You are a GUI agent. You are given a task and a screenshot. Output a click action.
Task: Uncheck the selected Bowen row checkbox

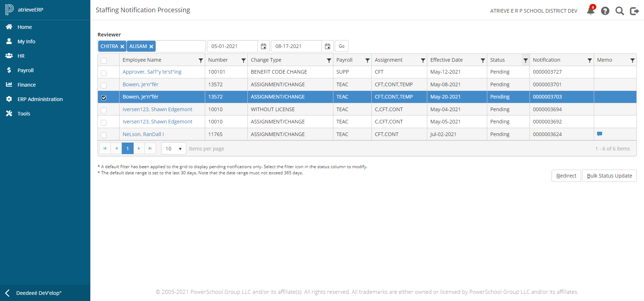click(x=104, y=97)
